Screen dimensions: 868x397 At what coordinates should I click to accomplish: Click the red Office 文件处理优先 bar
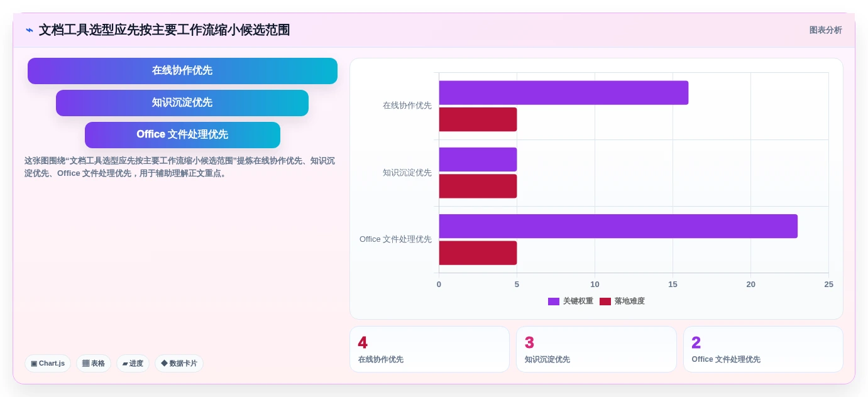[x=478, y=253]
